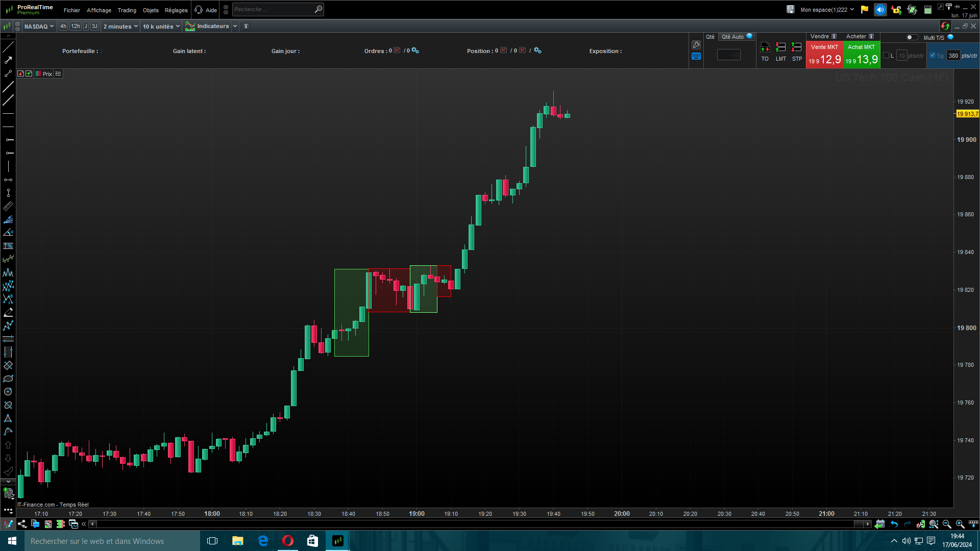Open the 10 k unités dropdown
The image size is (980, 551).
161,27
